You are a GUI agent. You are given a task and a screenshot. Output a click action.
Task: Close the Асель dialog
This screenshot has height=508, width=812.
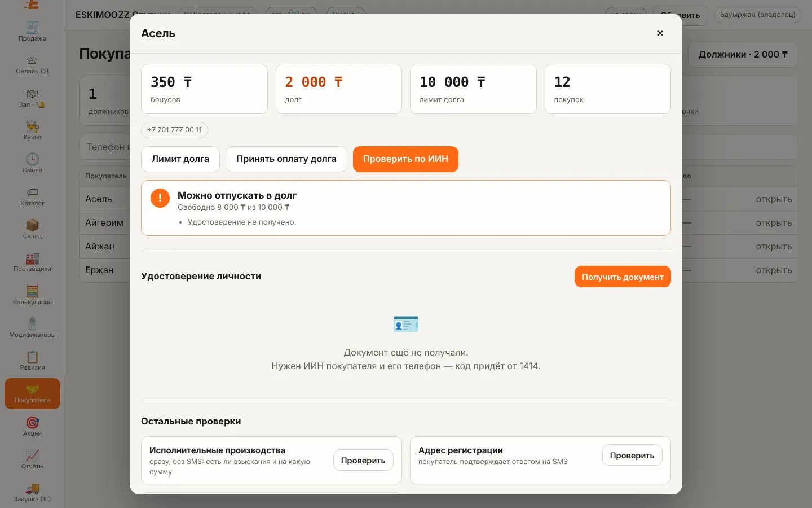pyautogui.click(x=660, y=33)
